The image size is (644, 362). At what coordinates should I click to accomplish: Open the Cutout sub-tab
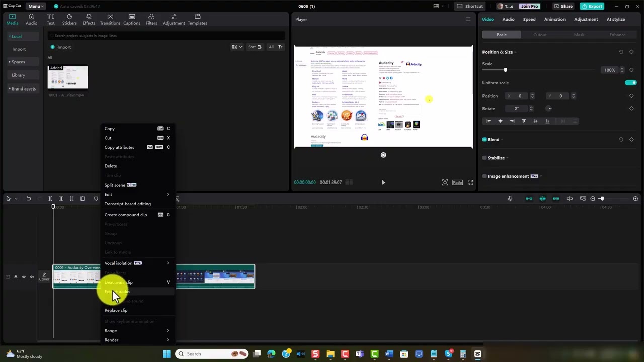point(540,35)
